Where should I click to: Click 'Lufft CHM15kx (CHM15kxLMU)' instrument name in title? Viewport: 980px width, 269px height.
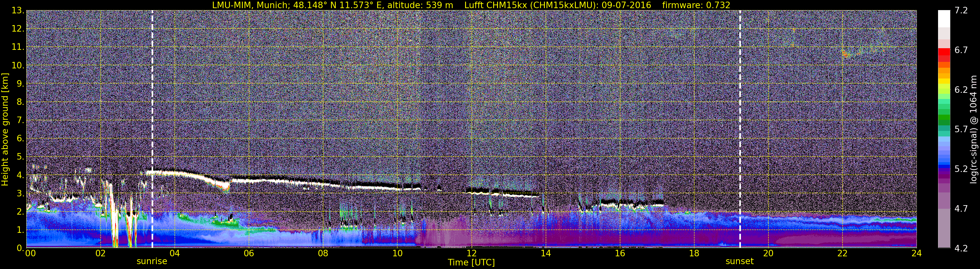pos(529,5)
